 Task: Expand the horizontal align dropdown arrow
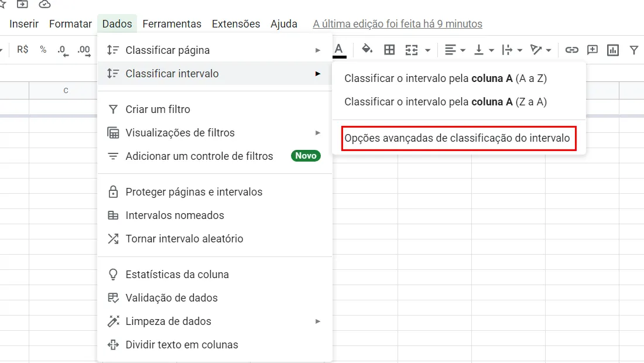tap(463, 50)
